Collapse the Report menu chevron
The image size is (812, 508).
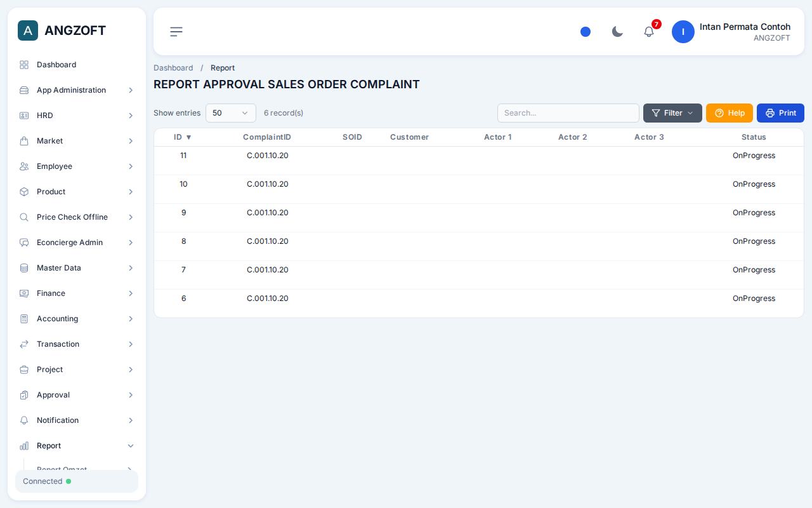(131, 446)
